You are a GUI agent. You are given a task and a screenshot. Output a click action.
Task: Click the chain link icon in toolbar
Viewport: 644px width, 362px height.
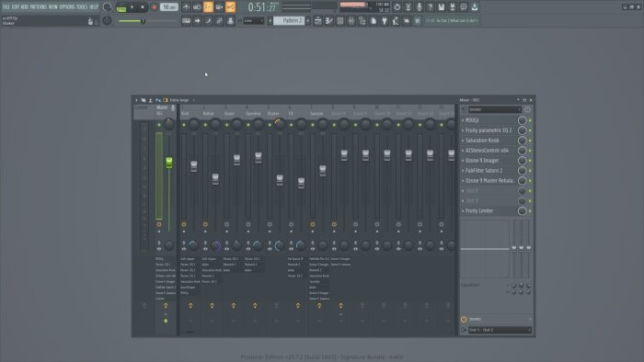tap(219, 20)
